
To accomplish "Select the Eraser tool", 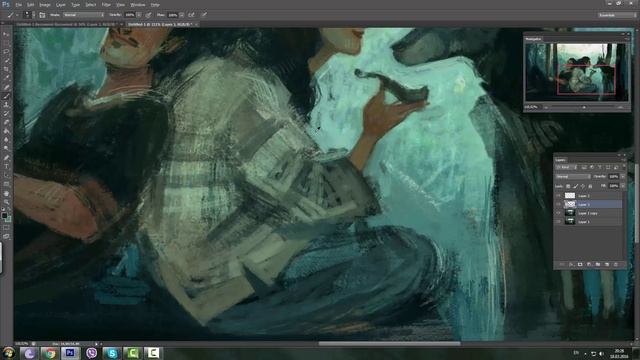I will click(6, 122).
